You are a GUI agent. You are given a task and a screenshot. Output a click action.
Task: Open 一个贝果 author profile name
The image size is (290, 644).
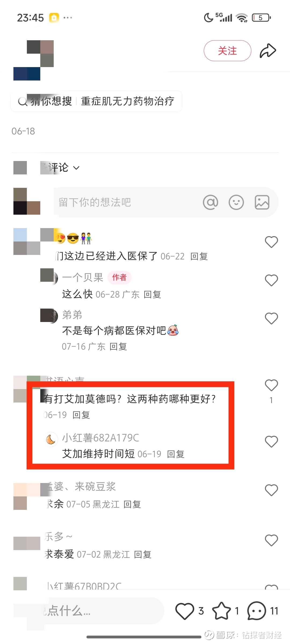pyautogui.click(x=83, y=277)
